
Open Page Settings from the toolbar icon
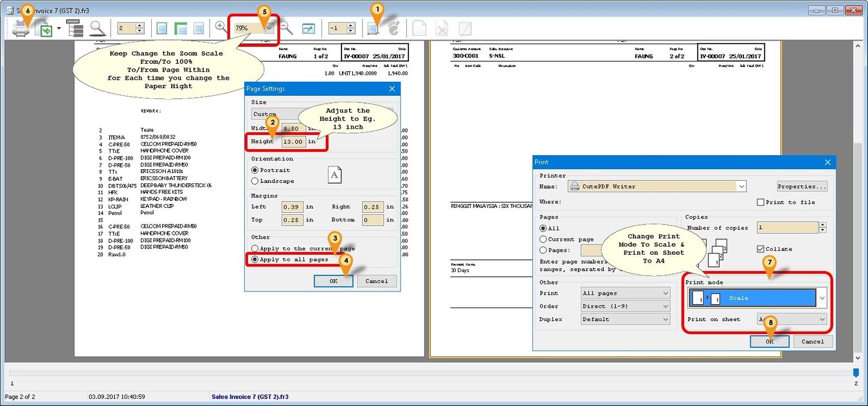(373, 28)
